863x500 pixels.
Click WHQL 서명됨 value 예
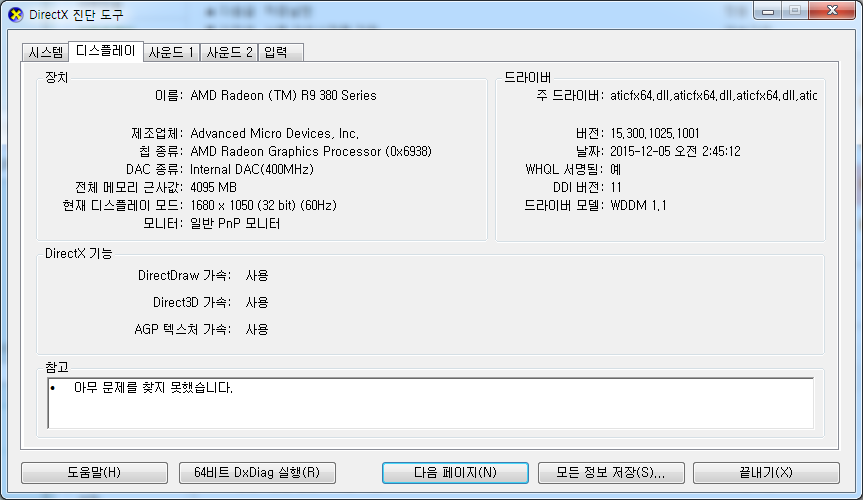click(x=615, y=169)
